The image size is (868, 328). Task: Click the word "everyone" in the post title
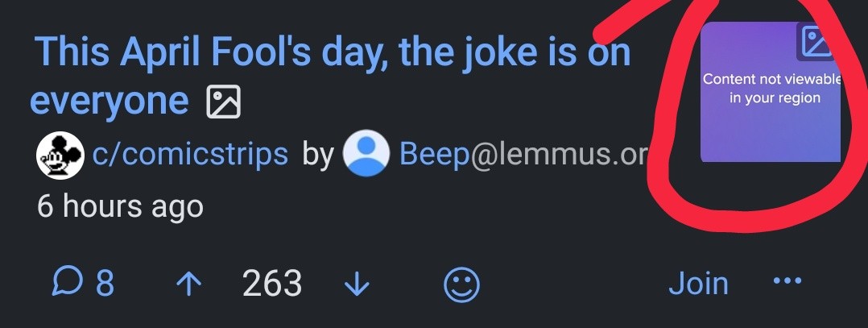[x=109, y=102]
